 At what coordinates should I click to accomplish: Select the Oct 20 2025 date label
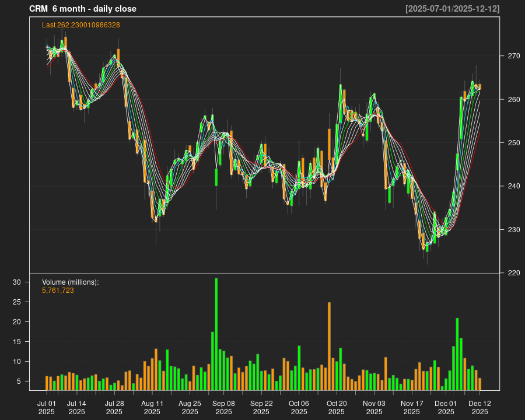(337, 407)
